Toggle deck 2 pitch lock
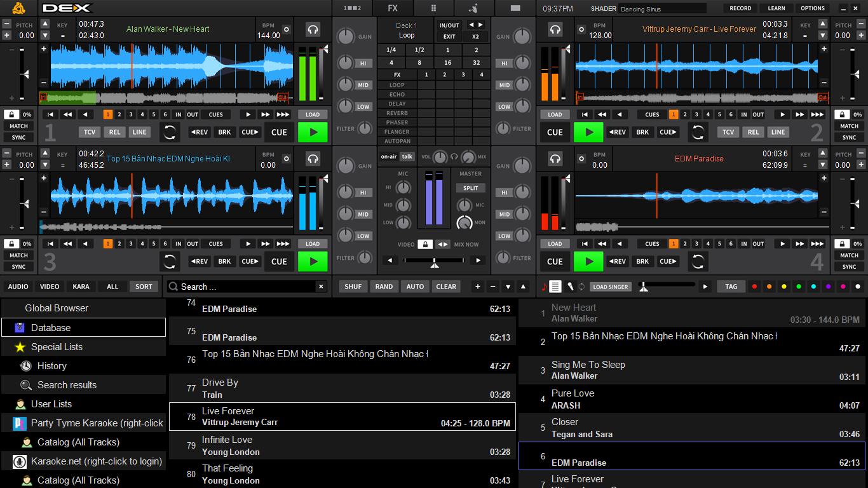 [842, 114]
